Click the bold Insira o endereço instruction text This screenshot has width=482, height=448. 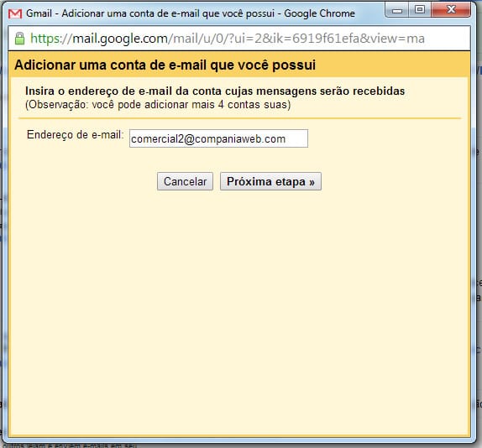click(x=215, y=91)
